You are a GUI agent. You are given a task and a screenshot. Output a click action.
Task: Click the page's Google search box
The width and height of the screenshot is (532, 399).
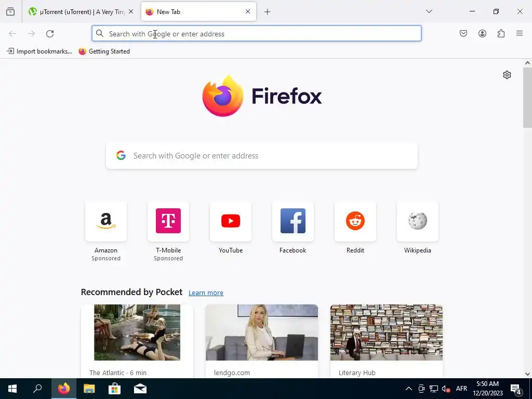262,156
